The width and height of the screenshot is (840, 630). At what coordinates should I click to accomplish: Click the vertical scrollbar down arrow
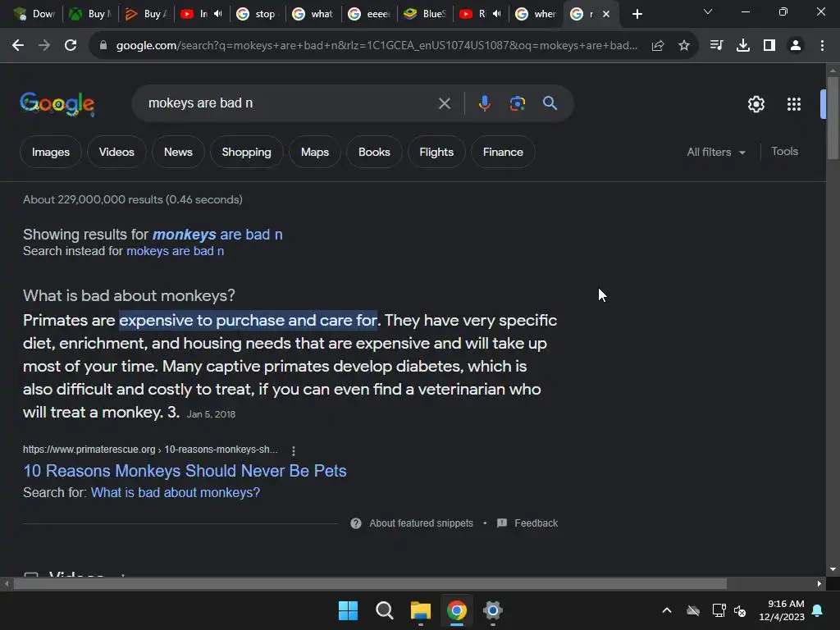point(833,569)
